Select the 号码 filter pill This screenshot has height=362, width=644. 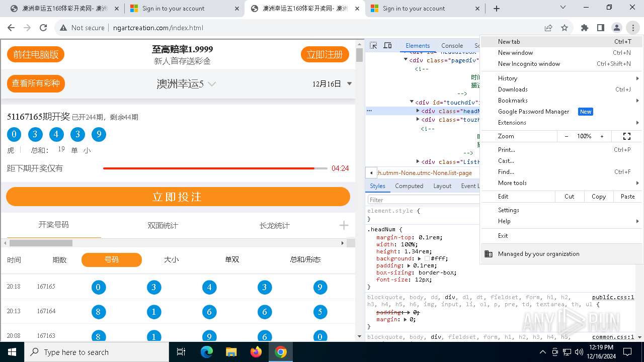point(112,259)
